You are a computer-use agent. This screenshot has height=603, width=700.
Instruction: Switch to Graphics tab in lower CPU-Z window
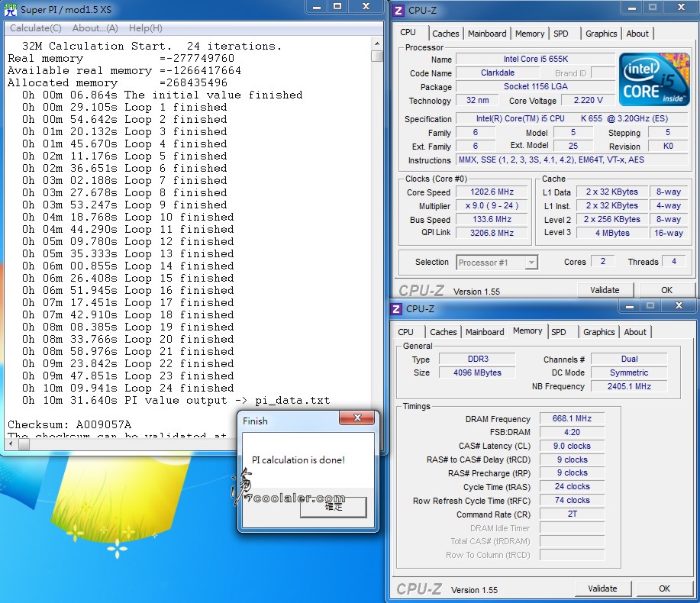(x=598, y=332)
